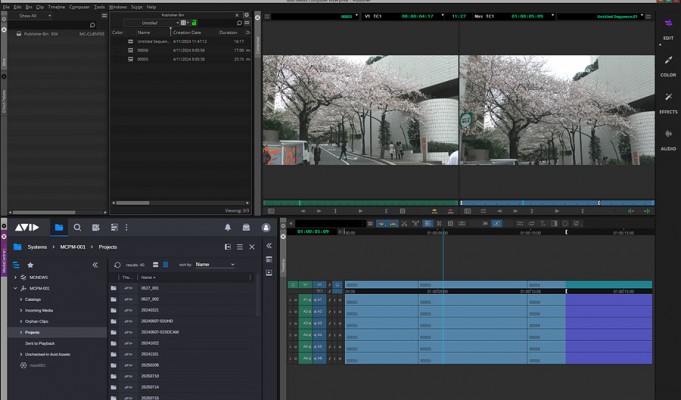
Task: Toggle the A1 audio track selector
Action: (318, 300)
